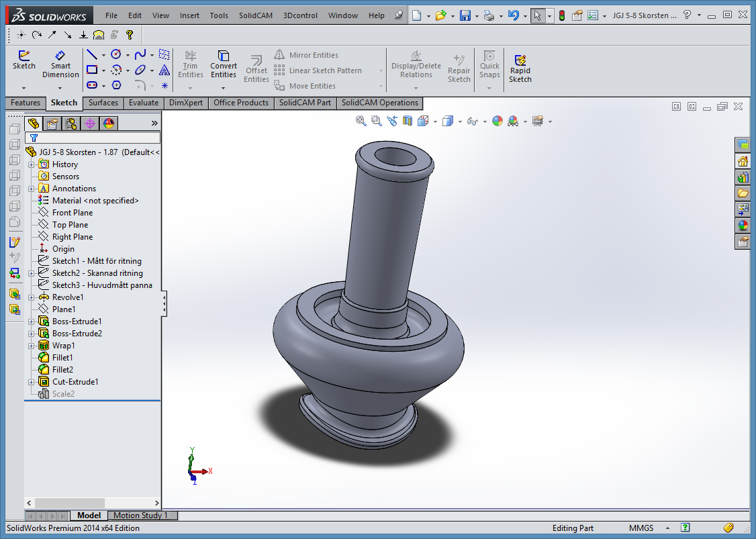
Task: Click the Print icon
Action: pyautogui.click(x=489, y=15)
